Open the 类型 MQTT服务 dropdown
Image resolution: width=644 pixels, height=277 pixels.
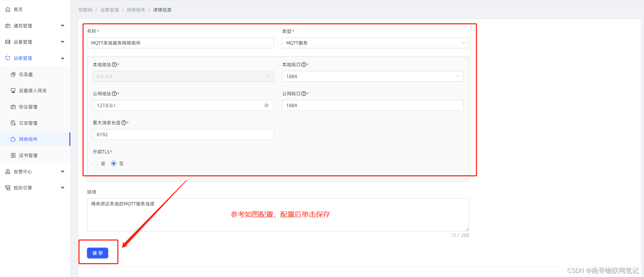(375, 43)
